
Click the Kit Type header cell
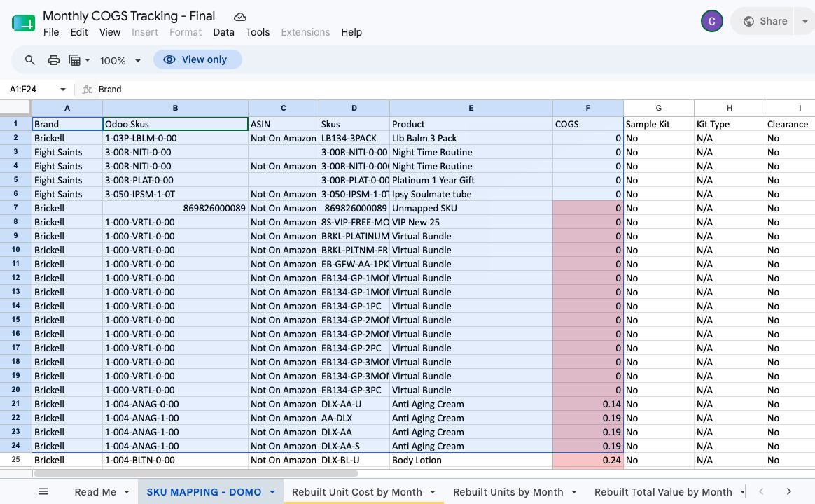click(x=730, y=124)
